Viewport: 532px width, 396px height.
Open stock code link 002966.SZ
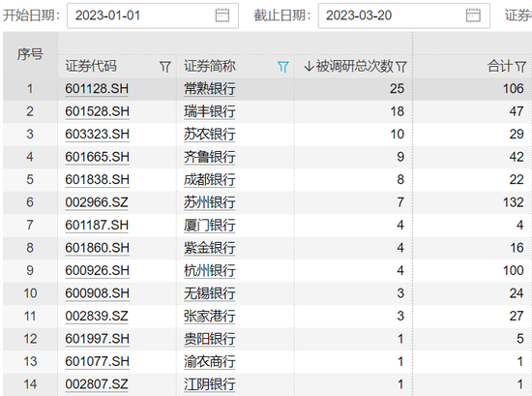point(97,202)
